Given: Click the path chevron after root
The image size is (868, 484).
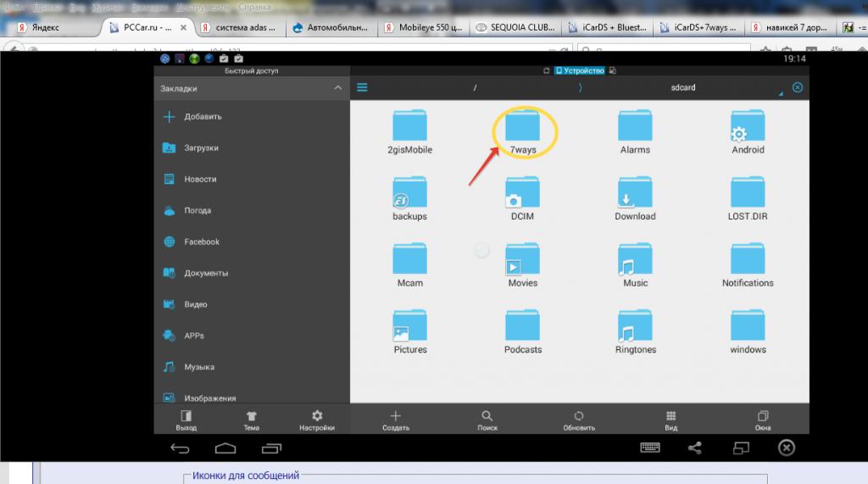Looking at the screenshot, I should [580, 87].
